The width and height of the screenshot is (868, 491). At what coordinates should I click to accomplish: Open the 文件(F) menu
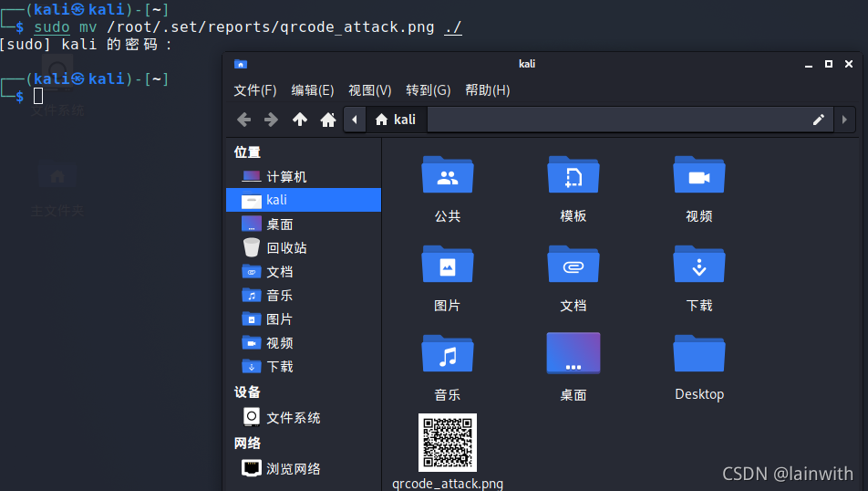tap(255, 90)
